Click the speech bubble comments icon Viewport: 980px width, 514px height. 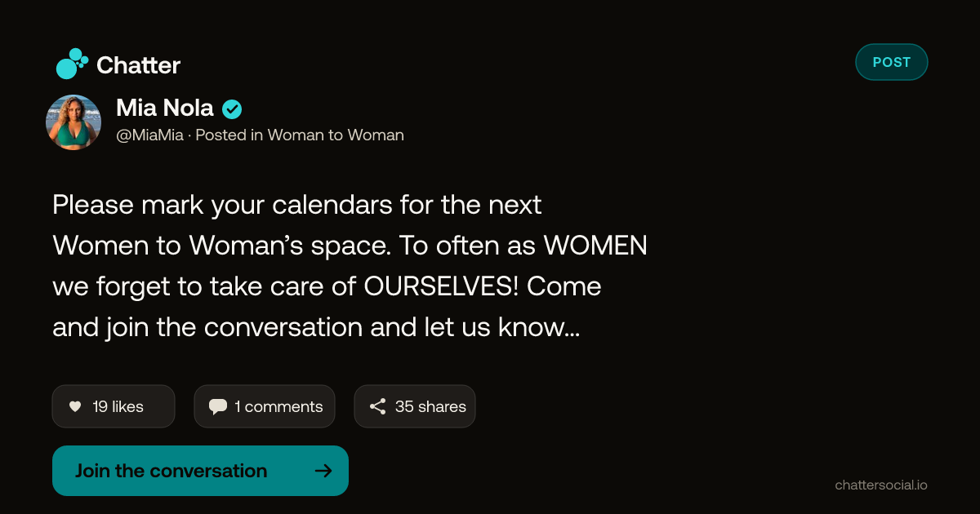(218, 406)
